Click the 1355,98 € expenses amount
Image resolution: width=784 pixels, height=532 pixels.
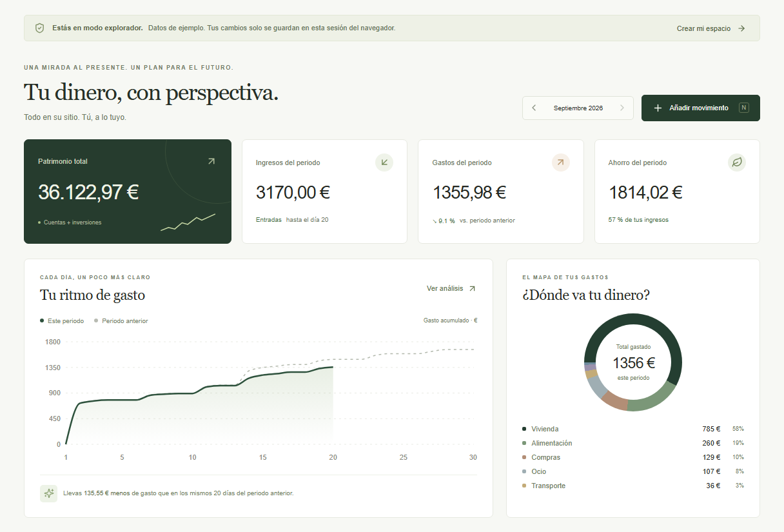[469, 192]
